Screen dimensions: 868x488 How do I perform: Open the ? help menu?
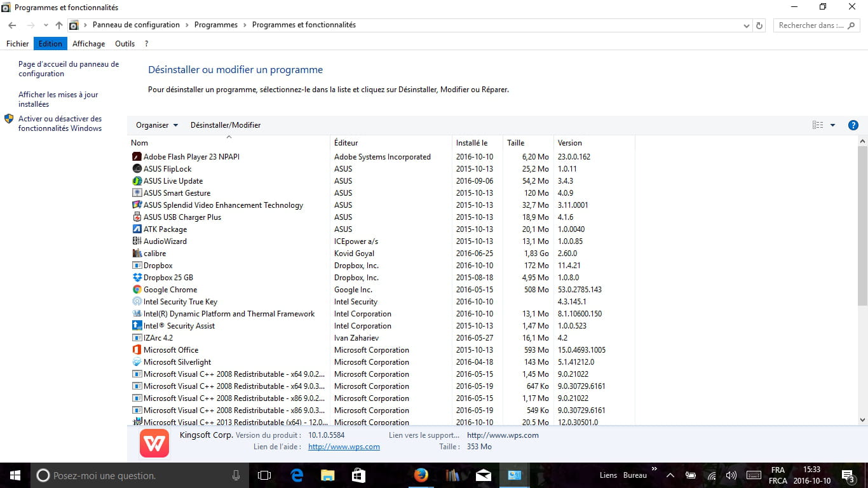click(x=147, y=44)
